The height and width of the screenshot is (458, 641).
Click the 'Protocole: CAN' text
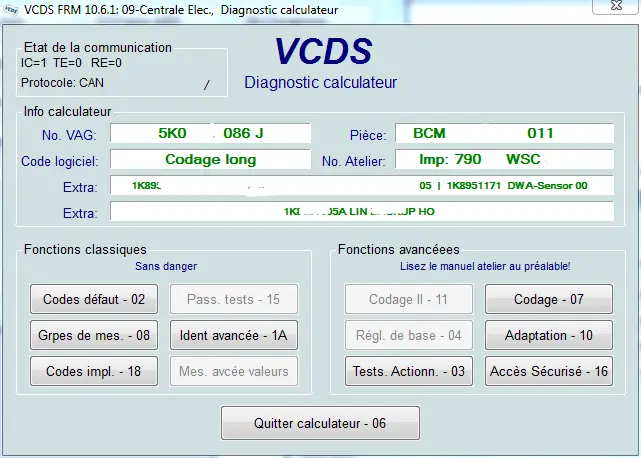(62, 83)
